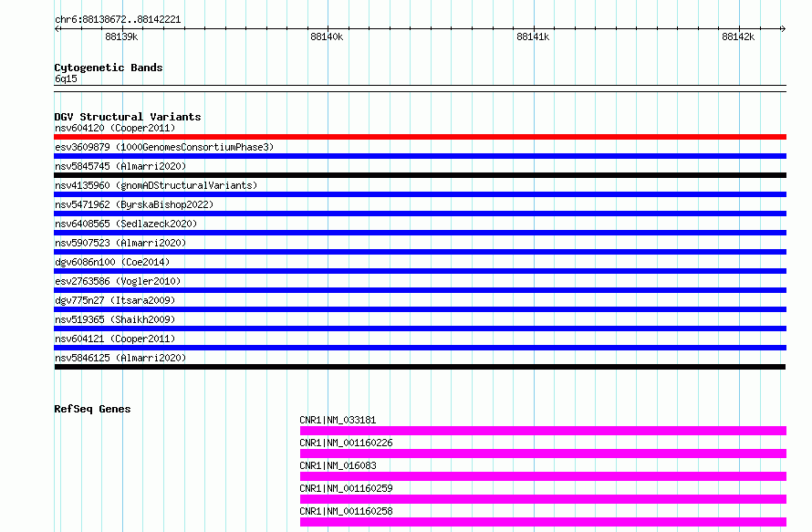Click the blue nsv519365 variant bar
The height and width of the screenshot is (532, 812).
click(420, 329)
